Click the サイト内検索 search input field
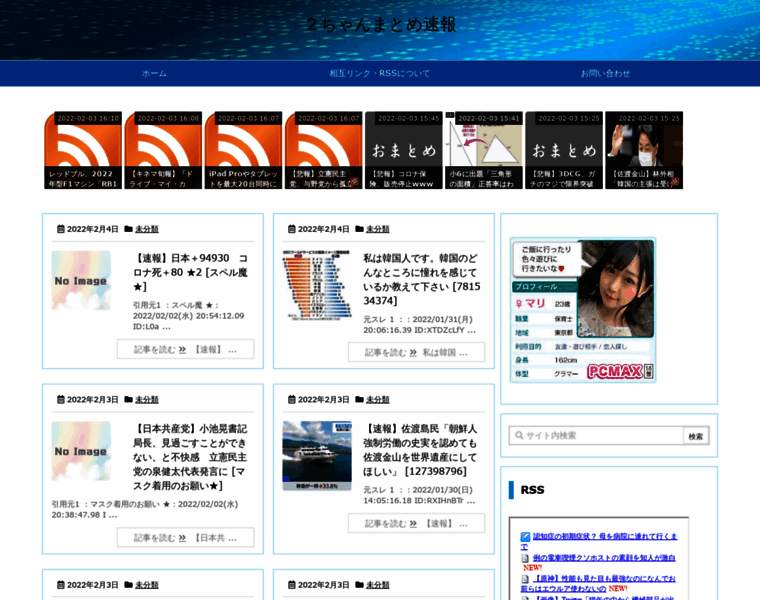760x600 pixels. tap(597, 436)
